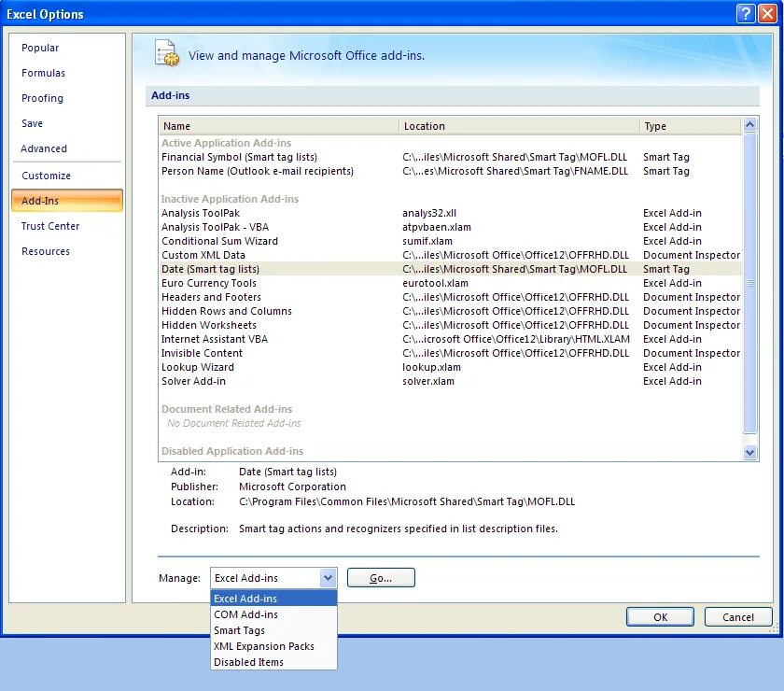Select the Analysis ToolPak row
The width and height of the screenshot is (784, 691).
tap(451, 213)
